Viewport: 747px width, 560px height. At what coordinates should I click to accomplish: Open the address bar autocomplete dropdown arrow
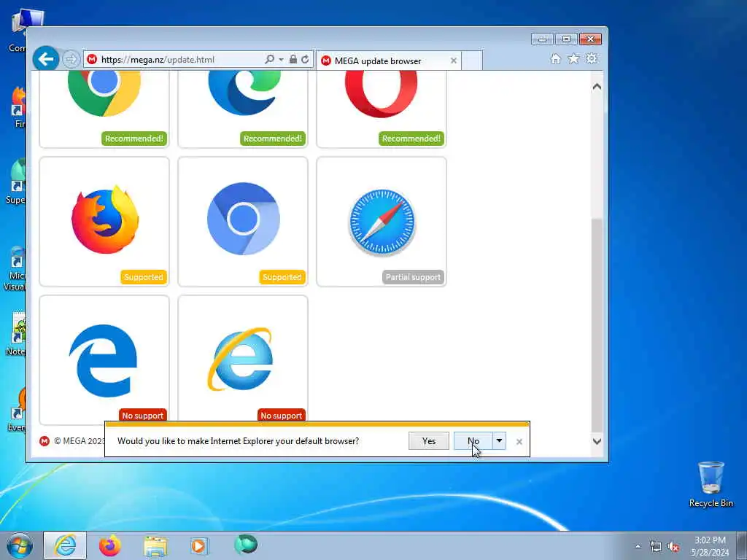281,60
